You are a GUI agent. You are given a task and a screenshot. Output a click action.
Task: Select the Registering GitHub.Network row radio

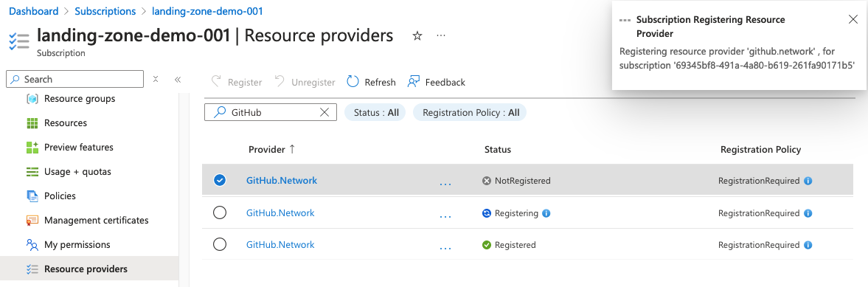(x=220, y=212)
